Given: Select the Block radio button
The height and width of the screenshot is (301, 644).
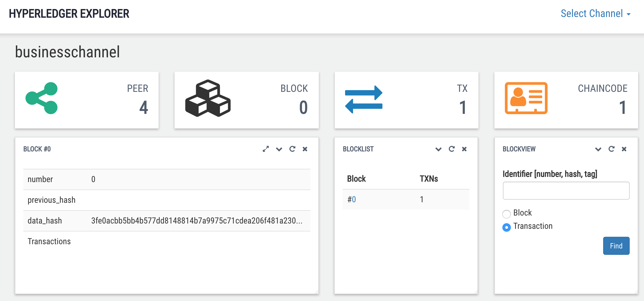Looking at the screenshot, I should coord(507,214).
